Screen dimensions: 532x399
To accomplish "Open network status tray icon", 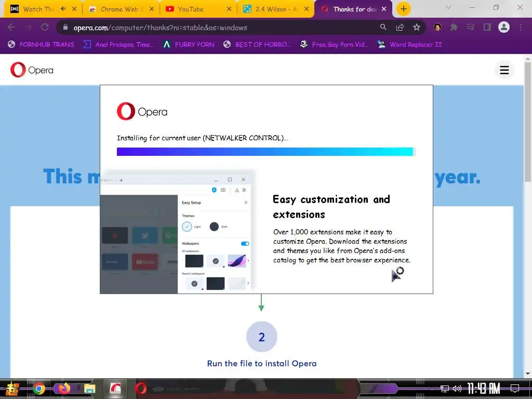I will pyautogui.click(x=445, y=389).
